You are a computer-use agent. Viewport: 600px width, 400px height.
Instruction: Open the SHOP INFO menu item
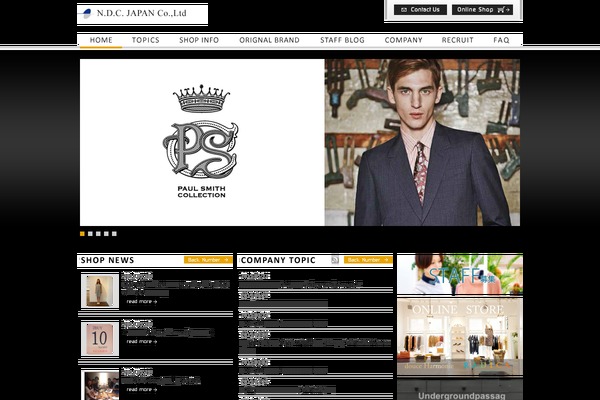click(199, 40)
